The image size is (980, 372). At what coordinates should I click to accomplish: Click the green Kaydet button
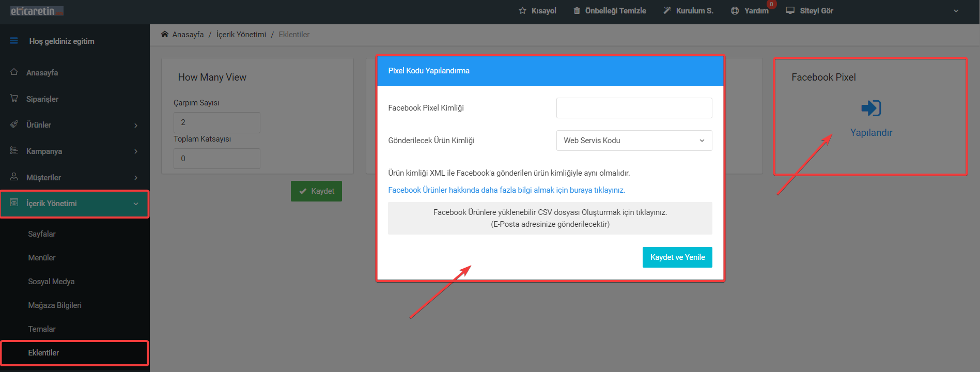point(316,191)
